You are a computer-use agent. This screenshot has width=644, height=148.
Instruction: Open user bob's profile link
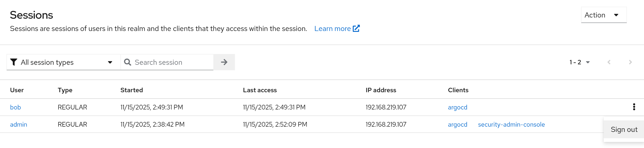15,107
